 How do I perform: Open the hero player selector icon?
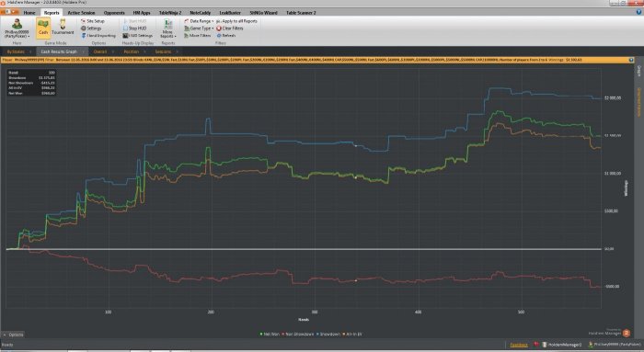click(17, 24)
